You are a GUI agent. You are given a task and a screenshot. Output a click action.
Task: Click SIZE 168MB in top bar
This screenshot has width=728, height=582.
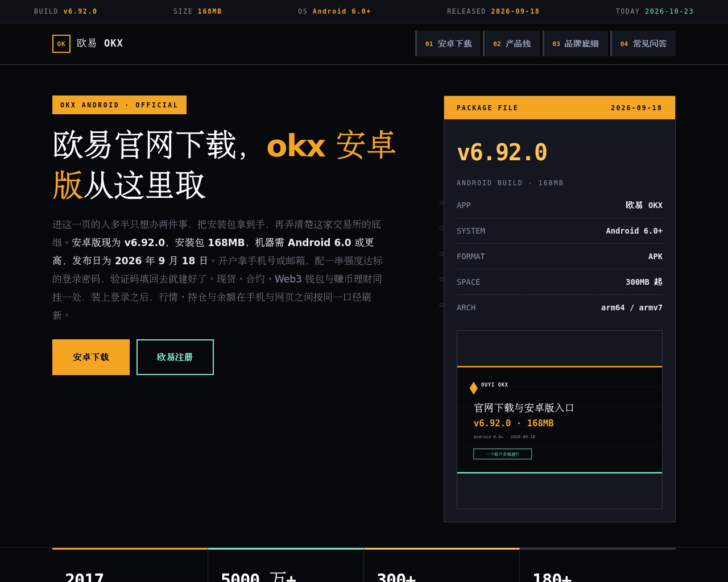(198, 11)
